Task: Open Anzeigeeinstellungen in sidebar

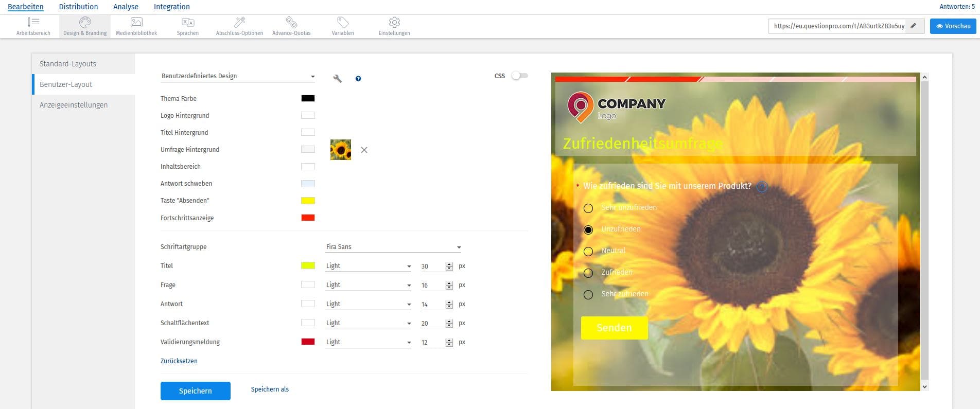Action: pyautogui.click(x=83, y=105)
